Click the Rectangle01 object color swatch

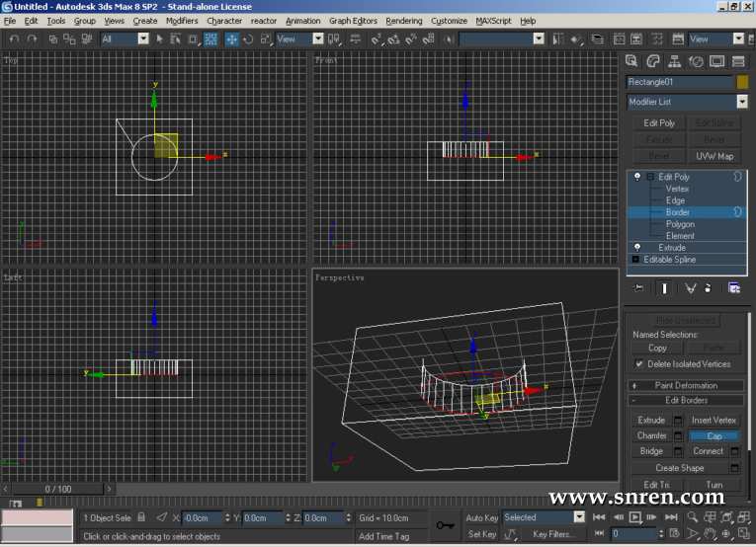coord(742,82)
